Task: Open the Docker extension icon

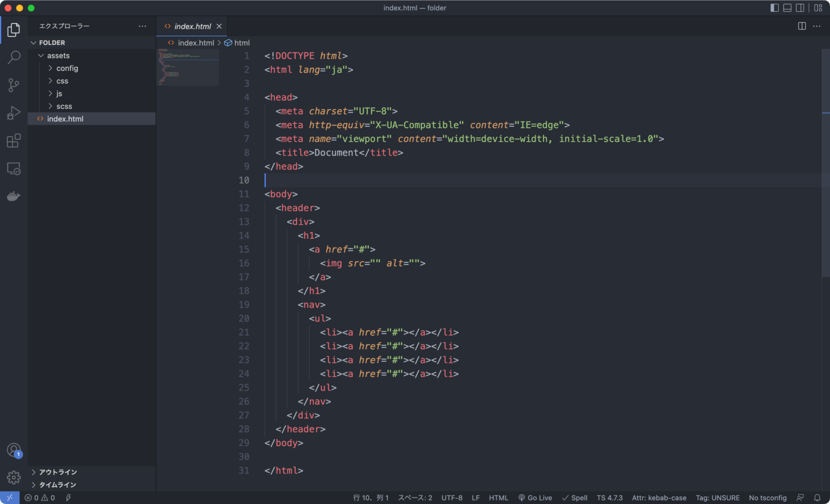Action: point(14,196)
